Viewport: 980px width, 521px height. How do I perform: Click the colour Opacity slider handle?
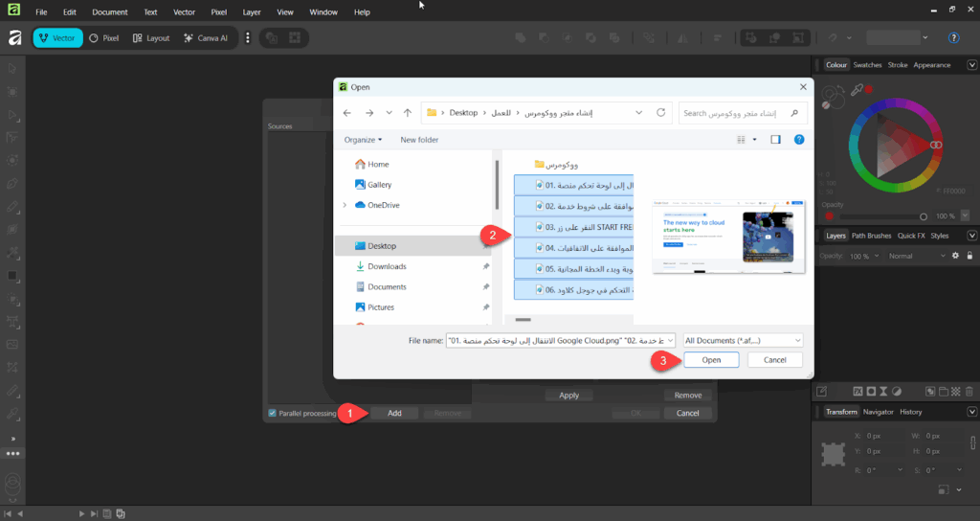click(x=924, y=217)
